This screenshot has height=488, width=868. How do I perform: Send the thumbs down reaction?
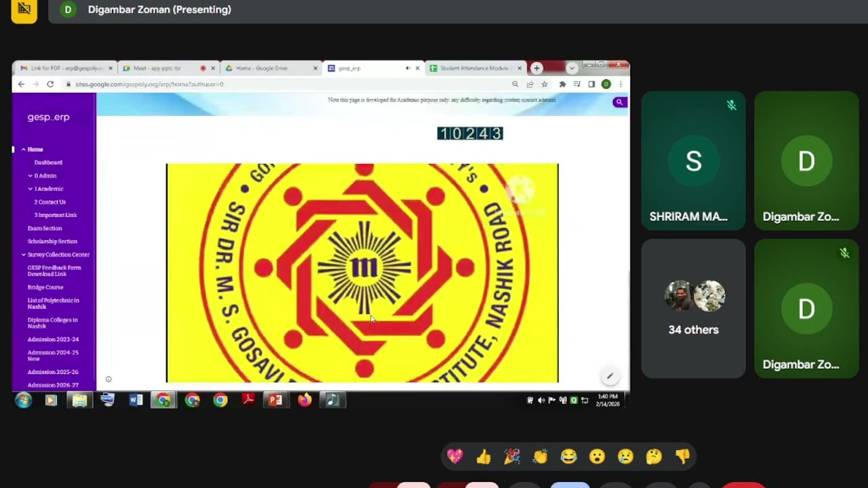[682, 457]
